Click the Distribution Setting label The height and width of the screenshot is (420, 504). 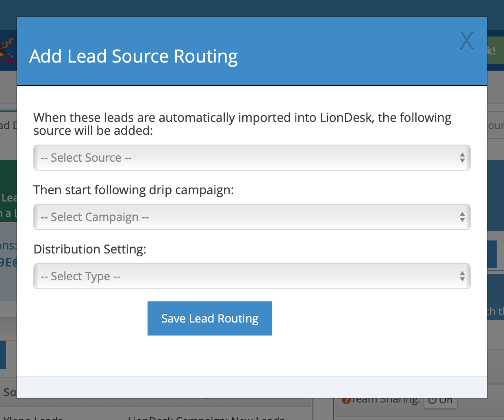89,249
